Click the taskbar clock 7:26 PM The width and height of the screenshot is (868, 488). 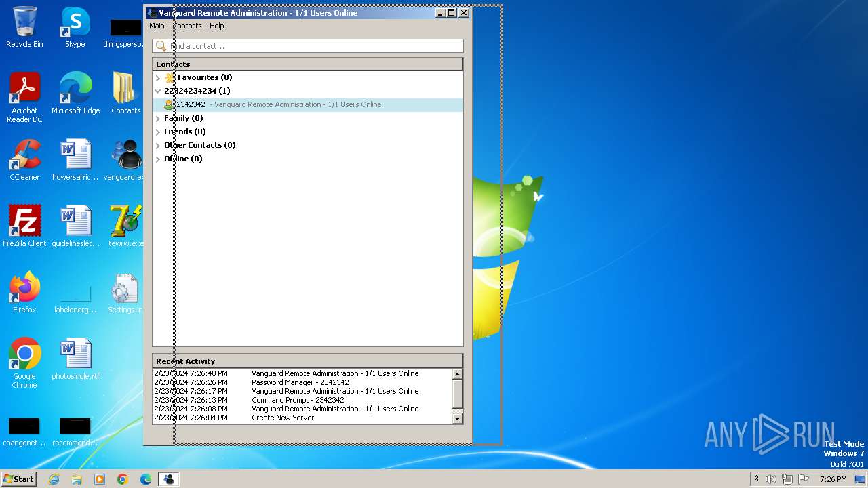click(833, 479)
